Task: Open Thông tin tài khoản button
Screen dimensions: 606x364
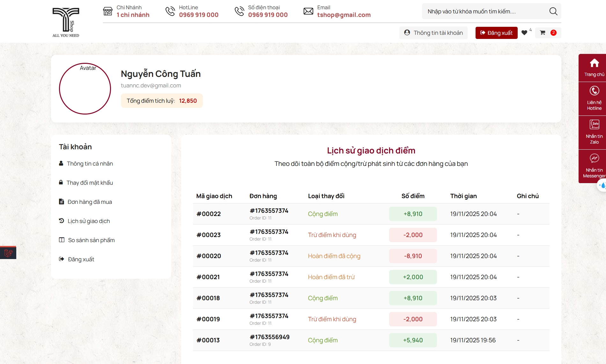Action: (x=433, y=33)
